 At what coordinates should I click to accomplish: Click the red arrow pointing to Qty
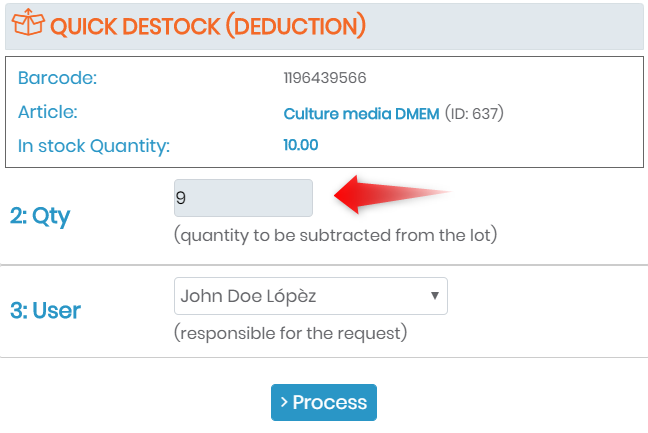pos(392,194)
